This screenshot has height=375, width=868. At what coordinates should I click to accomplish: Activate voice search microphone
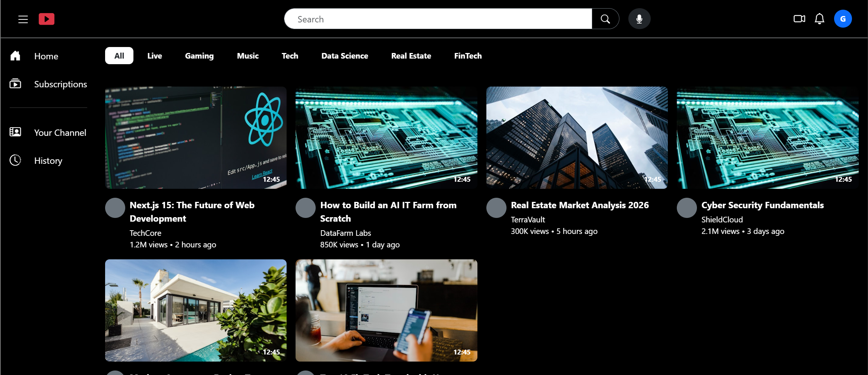click(x=639, y=19)
